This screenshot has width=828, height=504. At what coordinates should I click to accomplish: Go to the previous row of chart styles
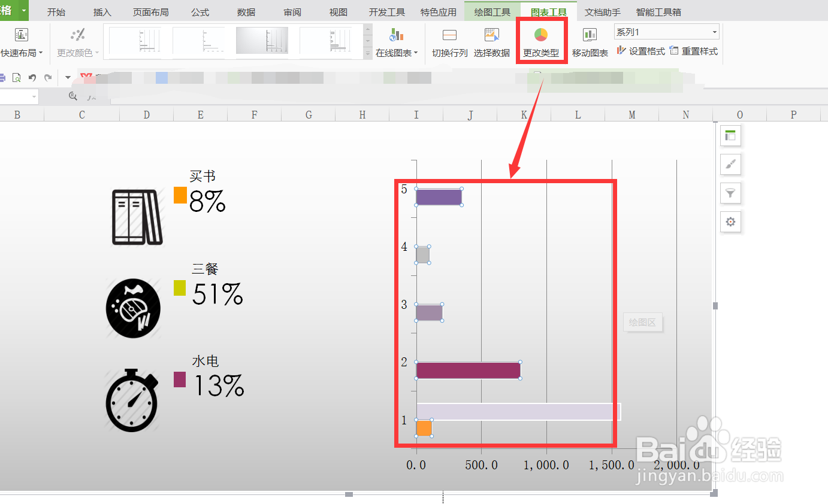coord(368,29)
